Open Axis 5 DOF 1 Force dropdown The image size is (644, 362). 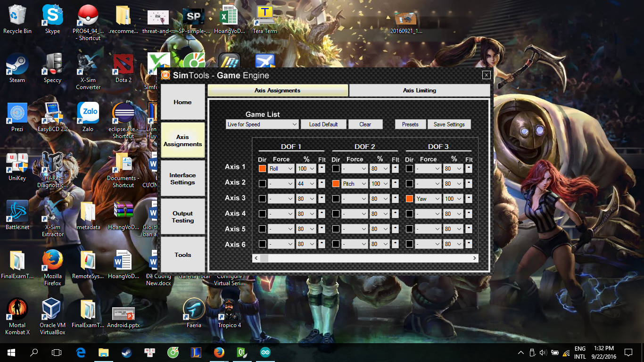pos(281,229)
